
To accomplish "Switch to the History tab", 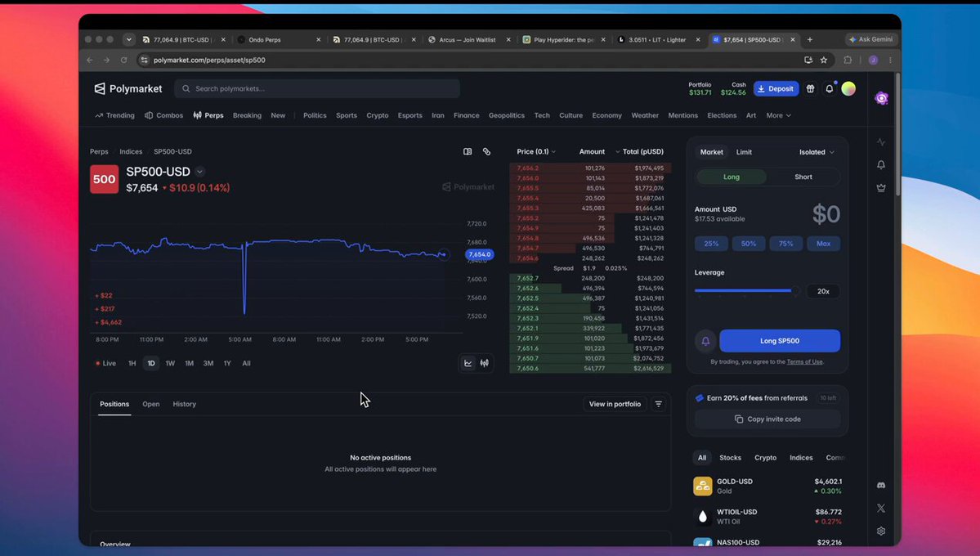I will [185, 404].
